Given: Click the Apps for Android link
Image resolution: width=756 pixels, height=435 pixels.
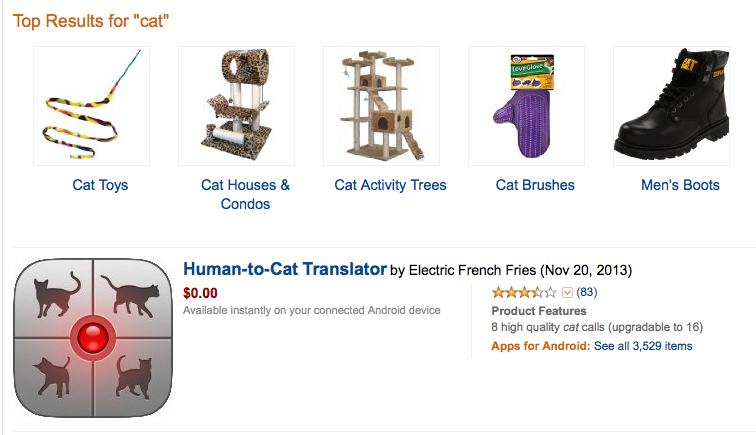Looking at the screenshot, I should [x=541, y=346].
